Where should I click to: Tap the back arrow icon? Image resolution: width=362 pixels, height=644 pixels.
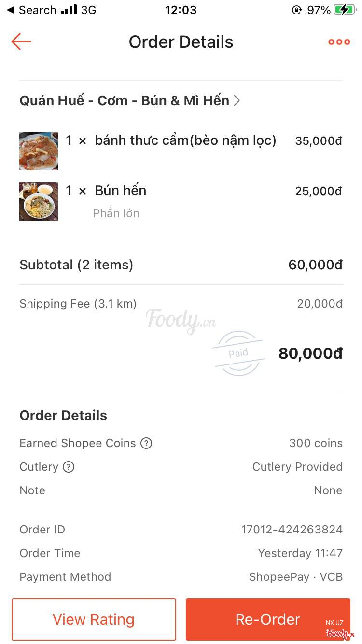[21, 42]
